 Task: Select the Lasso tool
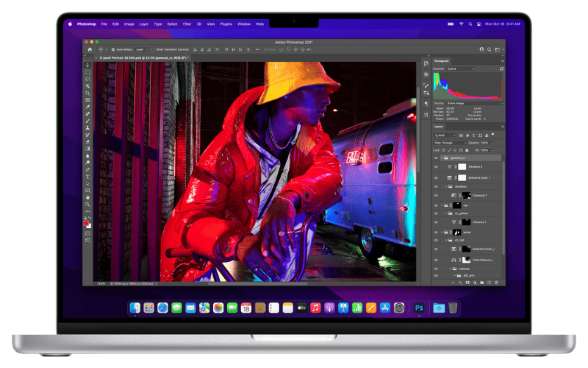pos(87,79)
